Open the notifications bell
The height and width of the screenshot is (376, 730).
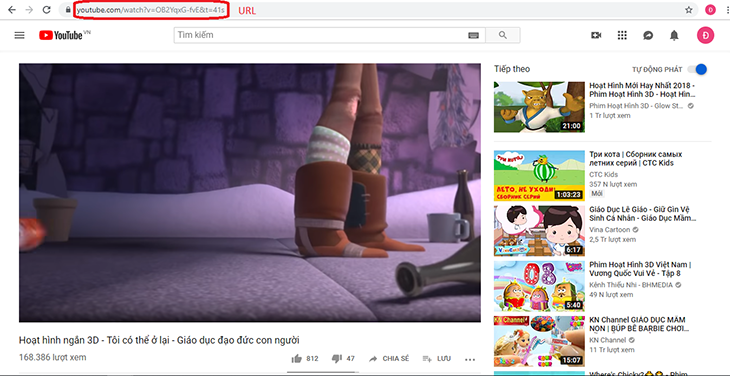674,35
